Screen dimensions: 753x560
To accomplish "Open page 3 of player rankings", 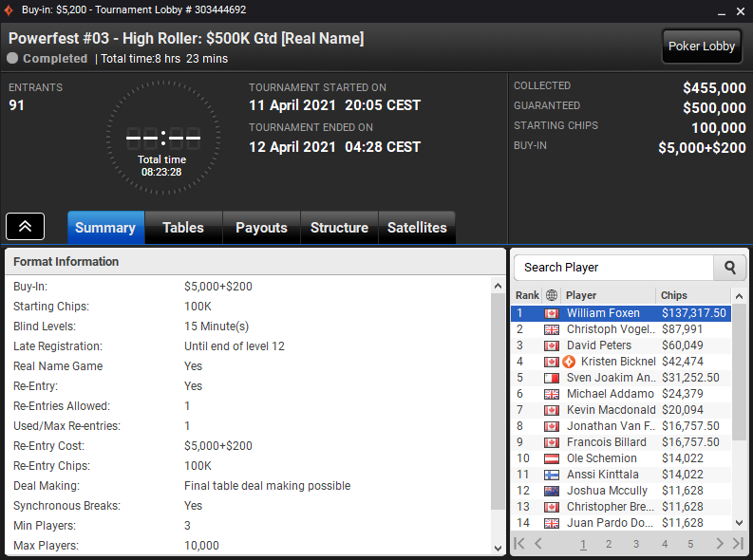I will click(x=636, y=544).
